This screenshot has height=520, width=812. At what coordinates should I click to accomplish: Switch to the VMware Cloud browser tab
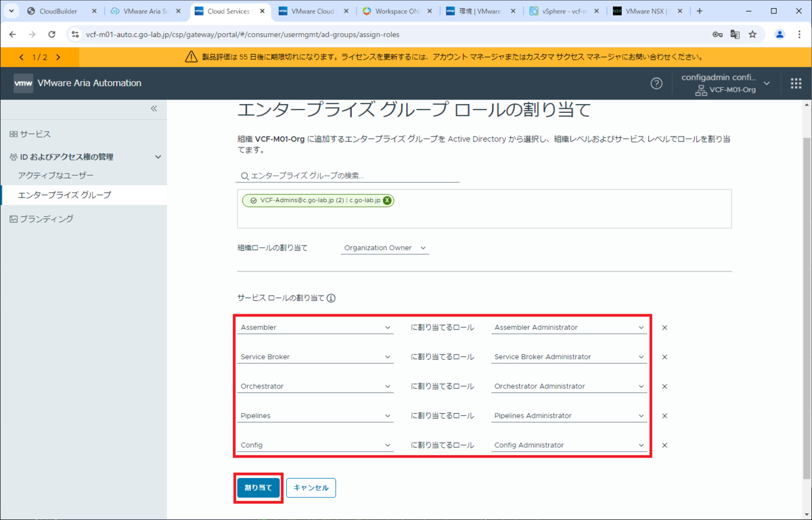[x=313, y=11]
